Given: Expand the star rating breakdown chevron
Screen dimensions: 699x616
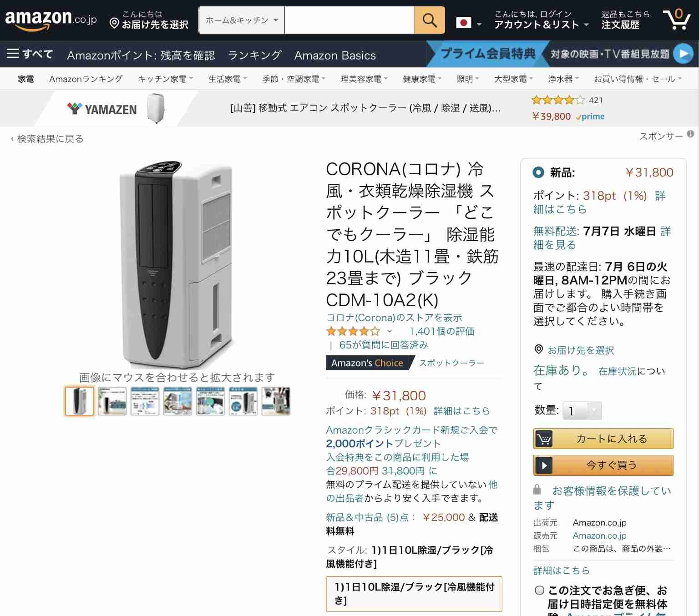Looking at the screenshot, I should (390, 331).
